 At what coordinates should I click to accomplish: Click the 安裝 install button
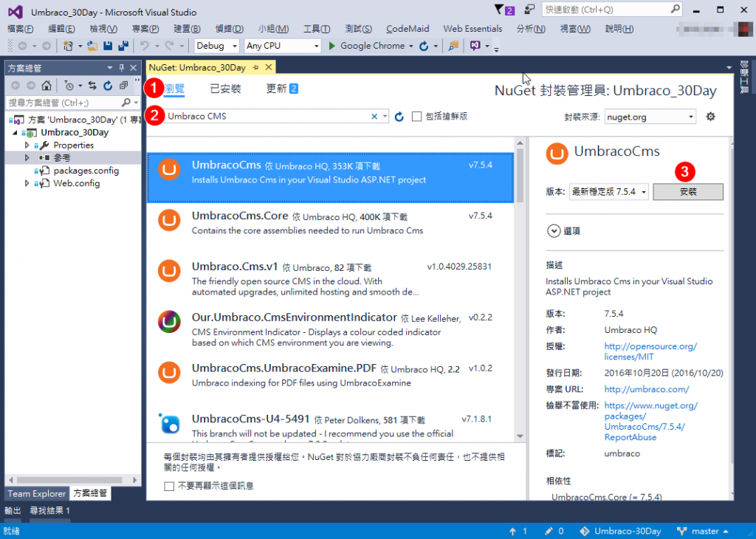pos(688,192)
